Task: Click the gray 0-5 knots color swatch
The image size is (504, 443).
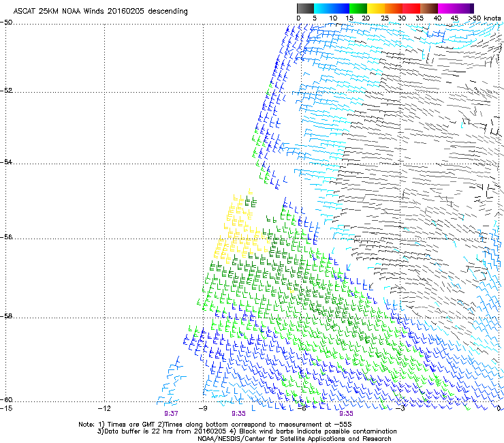Action: coord(305,8)
